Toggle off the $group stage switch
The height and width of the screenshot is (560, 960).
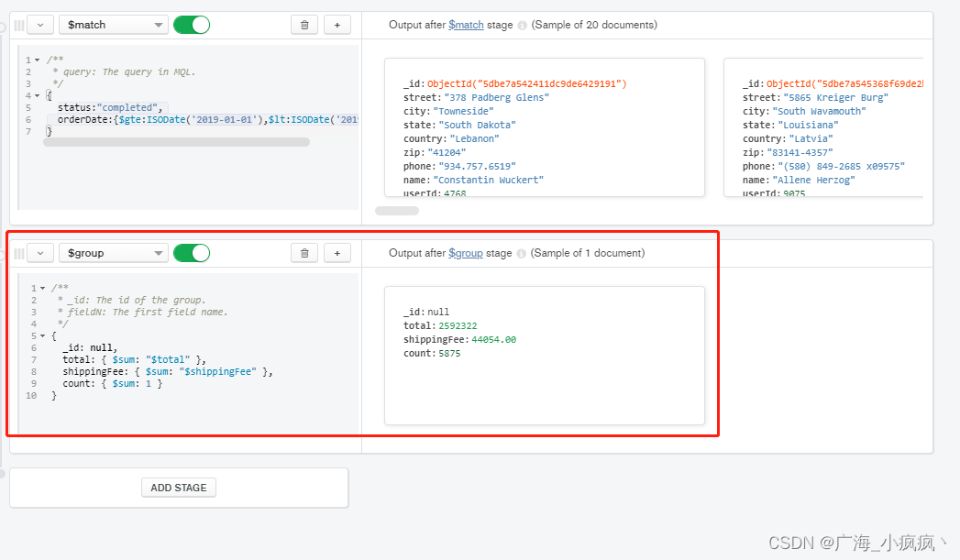pyautogui.click(x=192, y=253)
